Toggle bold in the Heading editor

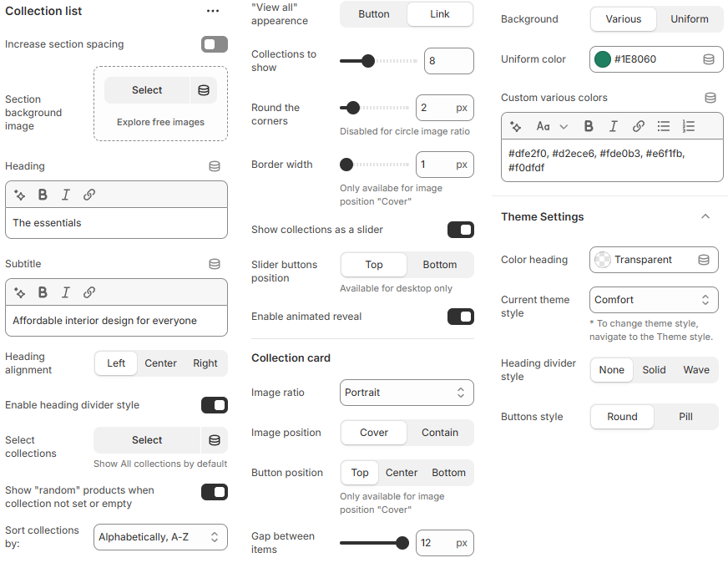pos(43,195)
